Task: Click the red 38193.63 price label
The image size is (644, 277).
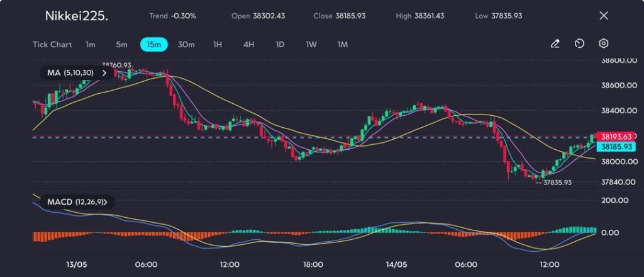Action: click(616, 137)
